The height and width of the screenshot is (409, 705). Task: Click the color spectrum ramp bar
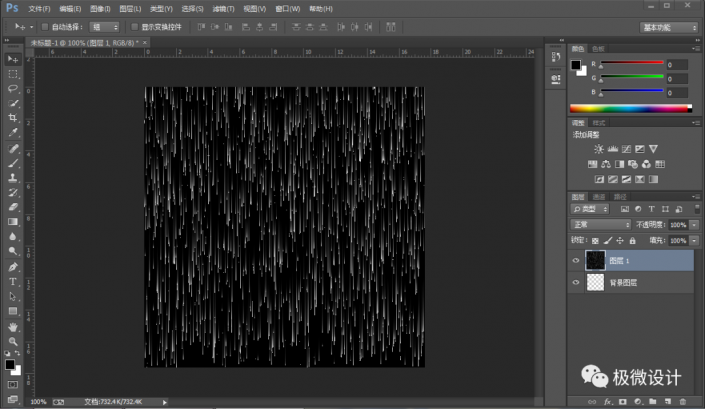tap(629, 108)
